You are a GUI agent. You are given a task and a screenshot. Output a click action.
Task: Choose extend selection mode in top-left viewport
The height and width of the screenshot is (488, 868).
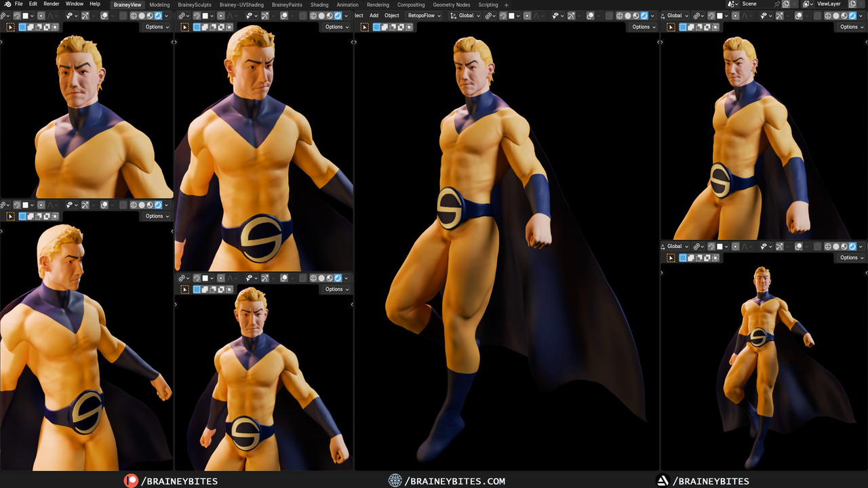click(x=31, y=27)
